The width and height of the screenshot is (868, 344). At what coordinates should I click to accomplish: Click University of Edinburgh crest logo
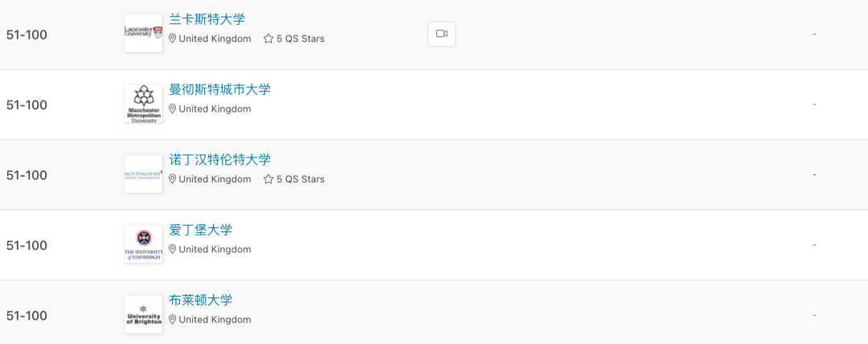[x=143, y=244]
